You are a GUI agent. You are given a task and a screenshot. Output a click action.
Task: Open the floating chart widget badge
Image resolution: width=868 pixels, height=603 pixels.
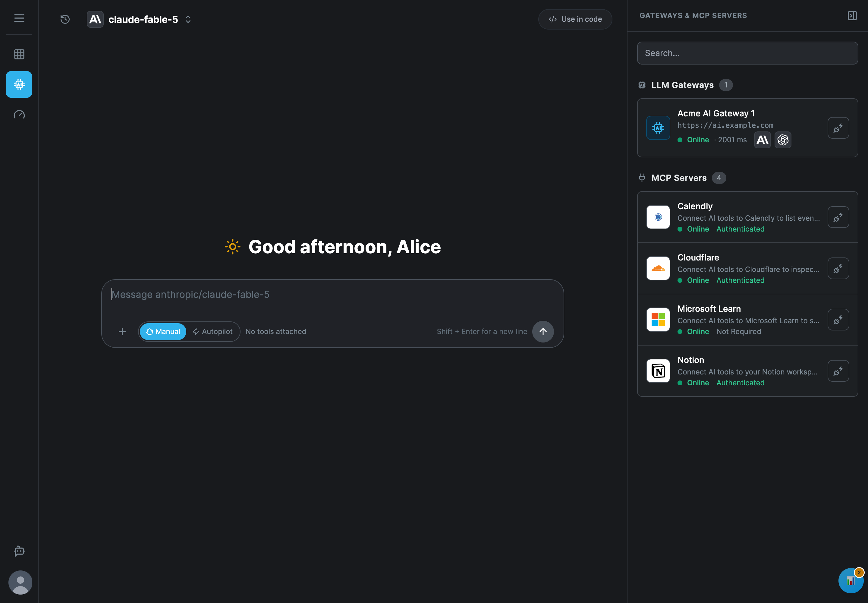coord(851,581)
